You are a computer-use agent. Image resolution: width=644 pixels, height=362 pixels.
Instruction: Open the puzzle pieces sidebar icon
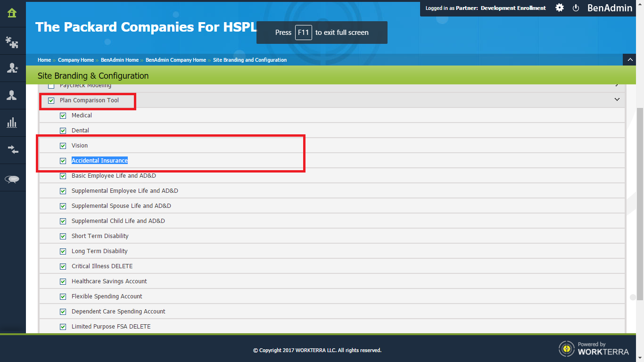12,42
